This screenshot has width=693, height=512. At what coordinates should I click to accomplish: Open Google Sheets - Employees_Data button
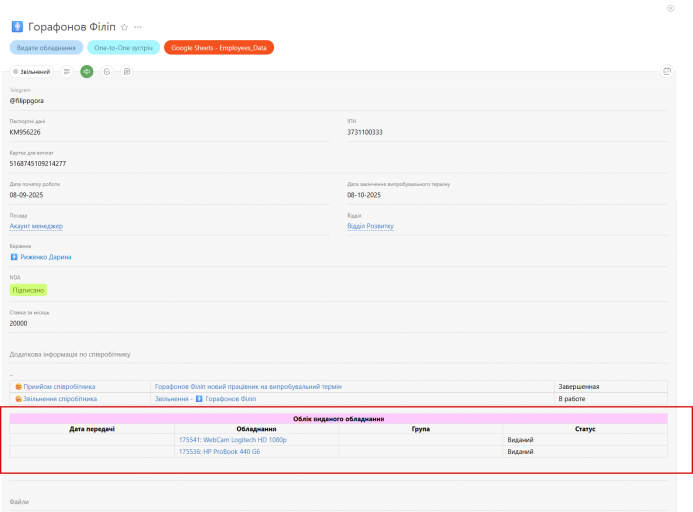219,48
